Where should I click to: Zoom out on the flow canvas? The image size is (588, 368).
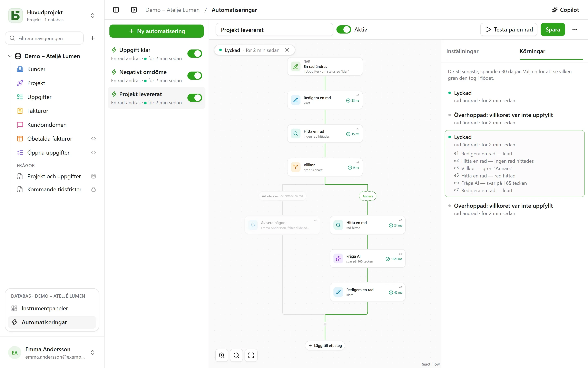tap(236, 355)
